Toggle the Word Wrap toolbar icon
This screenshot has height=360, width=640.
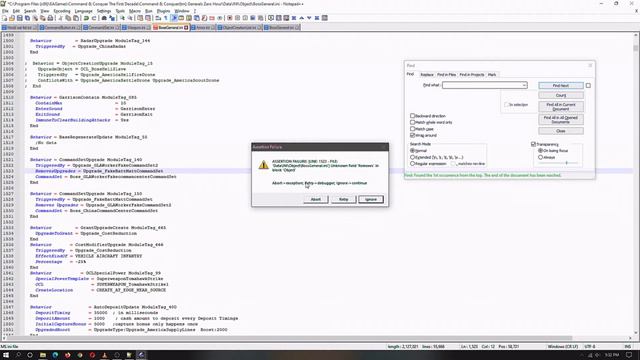(158, 18)
